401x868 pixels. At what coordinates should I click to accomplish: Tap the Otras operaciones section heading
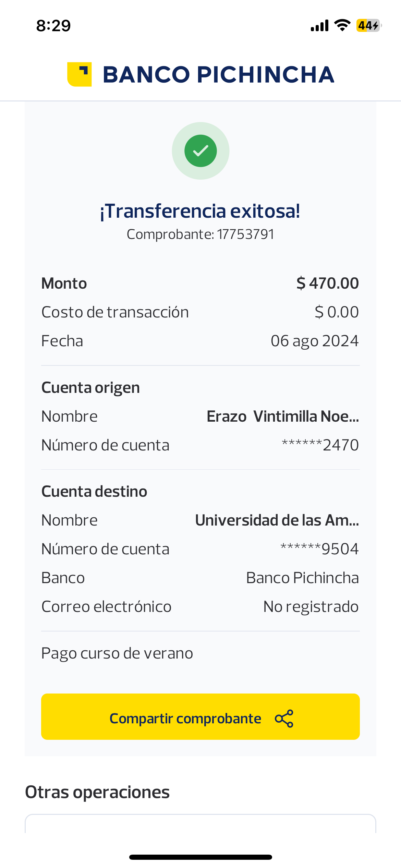pos(97,792)
